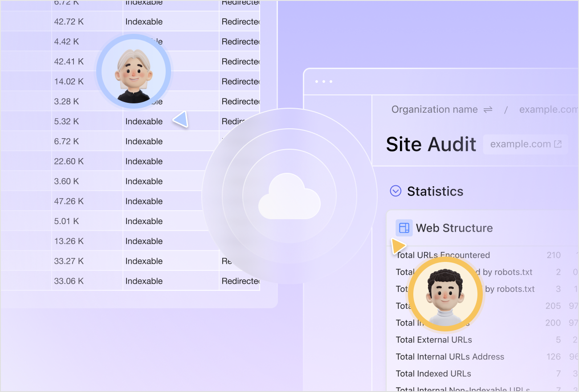The width and height of the screenshot is (579, 392).
Task: Click the 3.60 K size cell
Action: tap(66, 181)
